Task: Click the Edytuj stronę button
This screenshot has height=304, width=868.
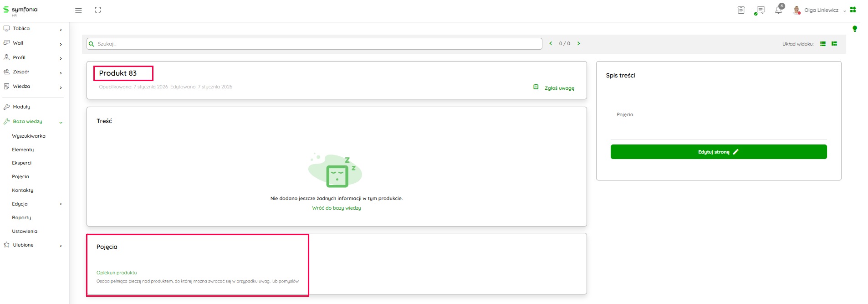Action: coord(718,152)
